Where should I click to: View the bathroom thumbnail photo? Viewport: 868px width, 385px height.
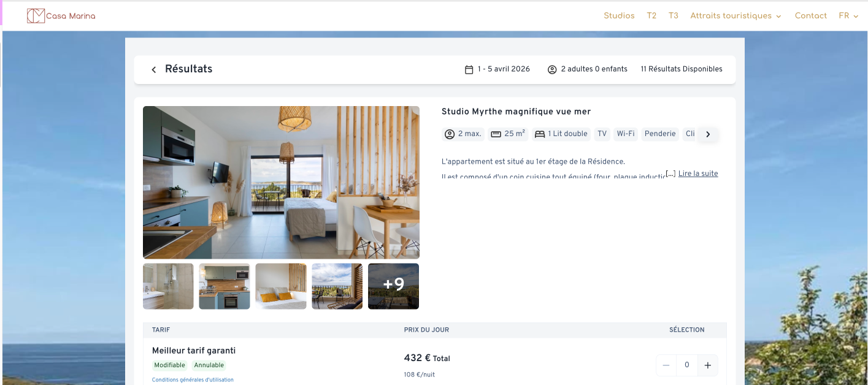[168, 286]
